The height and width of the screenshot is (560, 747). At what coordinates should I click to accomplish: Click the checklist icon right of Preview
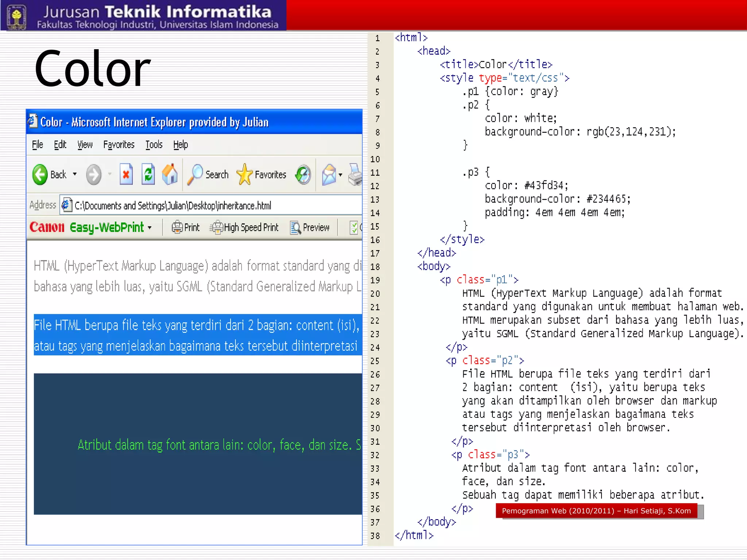coord(354,227)
